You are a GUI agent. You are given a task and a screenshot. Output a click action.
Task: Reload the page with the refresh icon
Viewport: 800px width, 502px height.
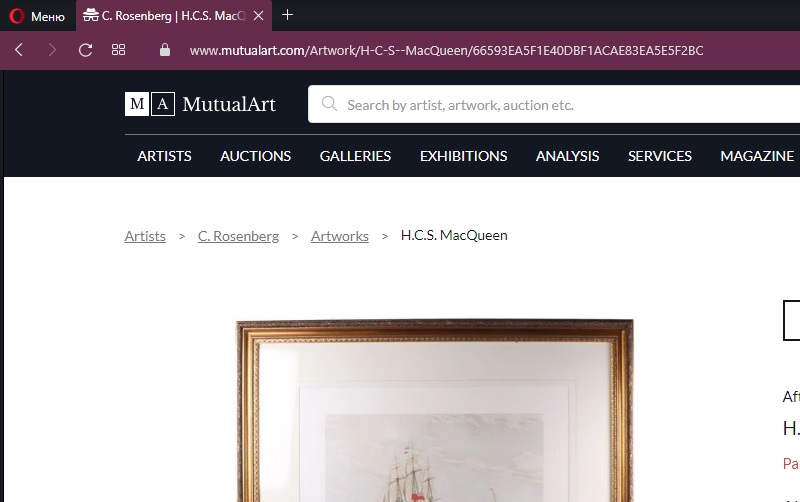pos(85,50)
